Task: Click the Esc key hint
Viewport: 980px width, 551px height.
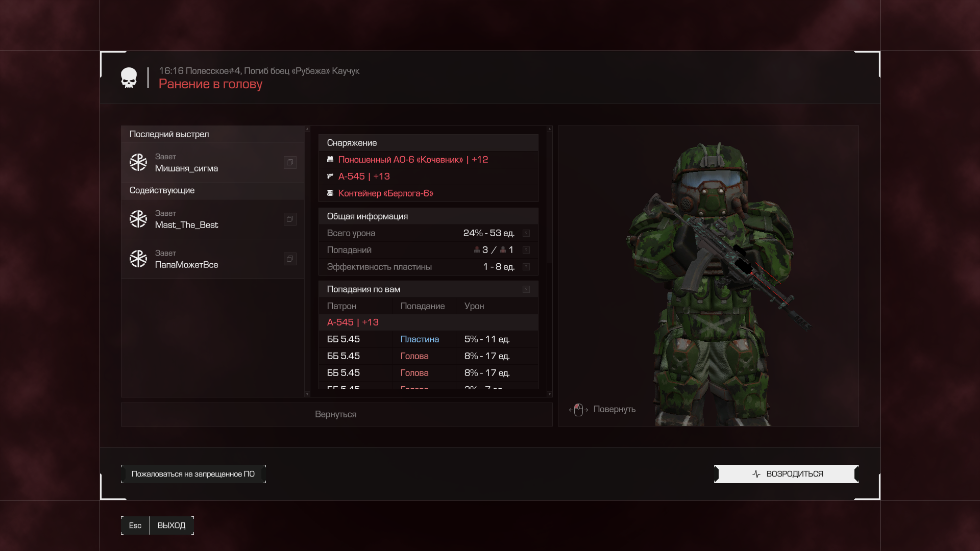Action: (135, 525)
